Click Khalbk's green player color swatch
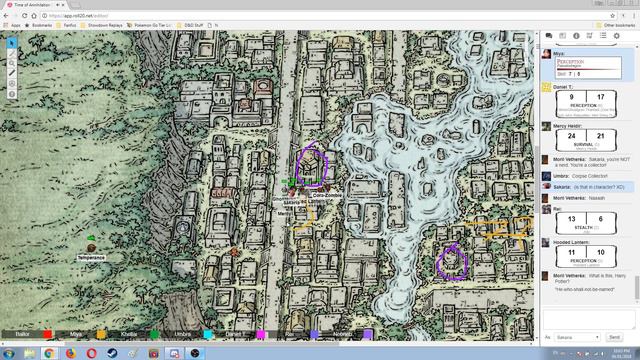Viewport: 640px width, 360px height. 154,334
